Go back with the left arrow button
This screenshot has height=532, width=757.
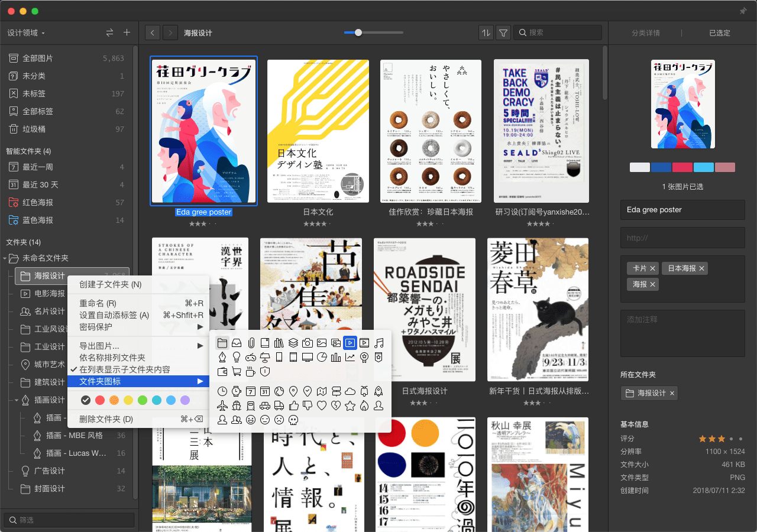(153, 33)
